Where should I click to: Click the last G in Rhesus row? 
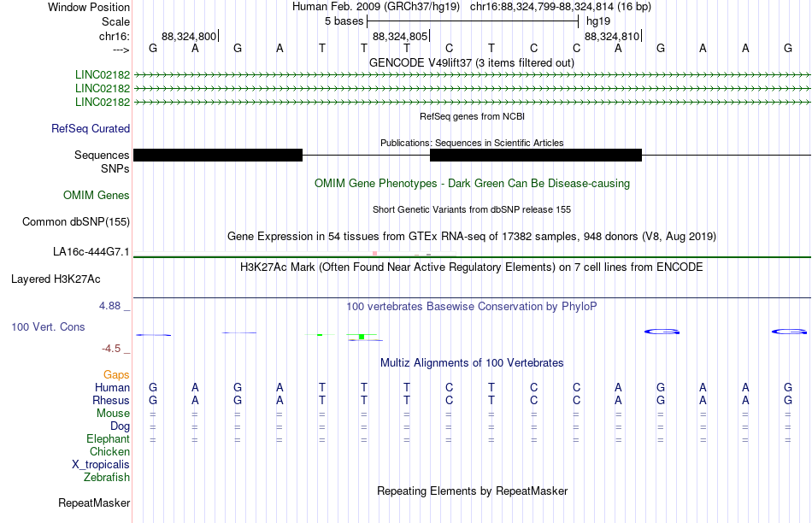[788, 400]
